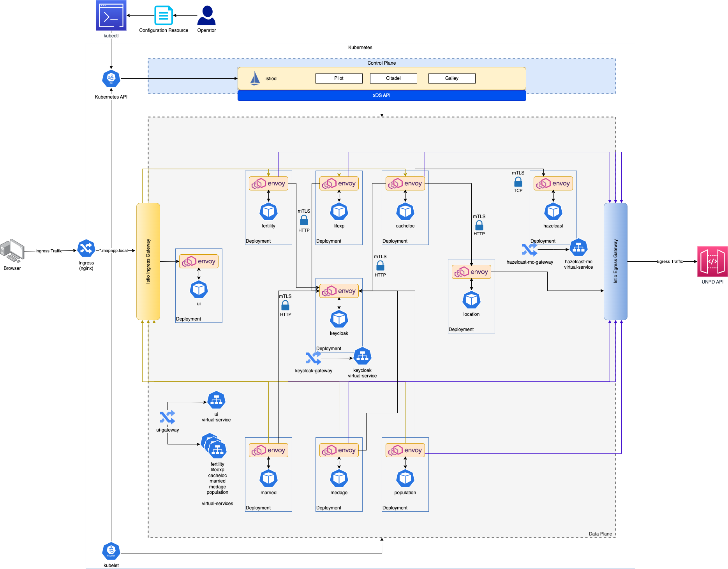Click the hazelcast-mc virtual-service icon
This screenshot has width=728, height=569.
(578, 248)
